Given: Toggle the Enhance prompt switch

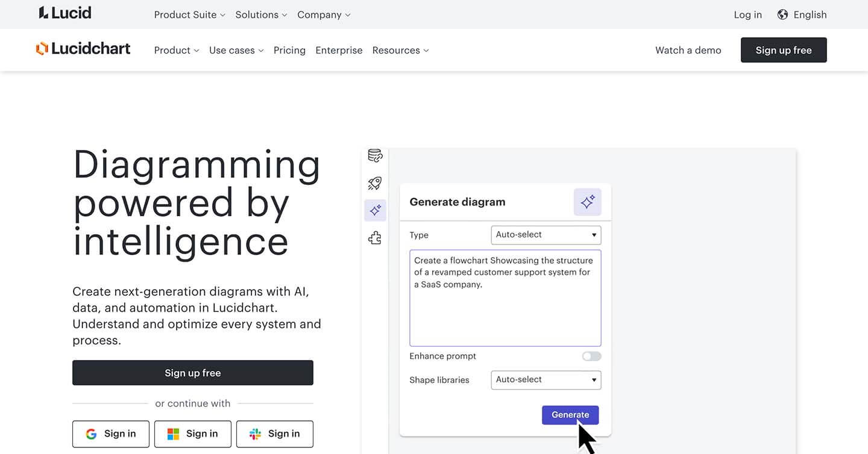Looking at the screenshot, I should [x=591, y=356].
